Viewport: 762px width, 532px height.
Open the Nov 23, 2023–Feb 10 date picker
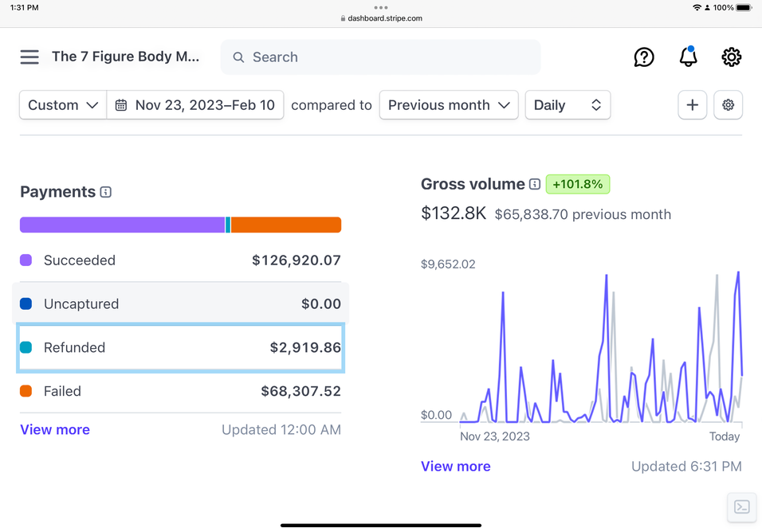pos(195,105)
